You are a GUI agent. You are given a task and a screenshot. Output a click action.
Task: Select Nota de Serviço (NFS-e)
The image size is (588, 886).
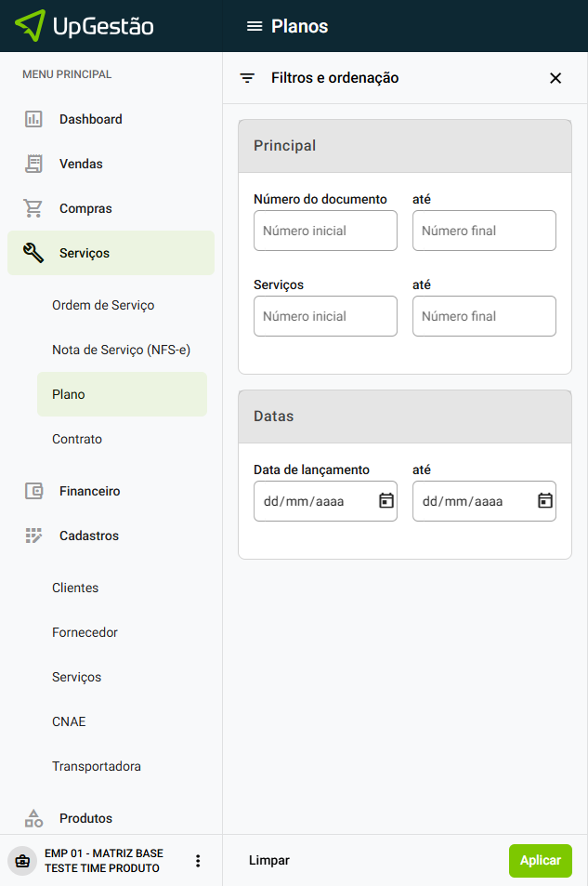click(x=121, y=350)
